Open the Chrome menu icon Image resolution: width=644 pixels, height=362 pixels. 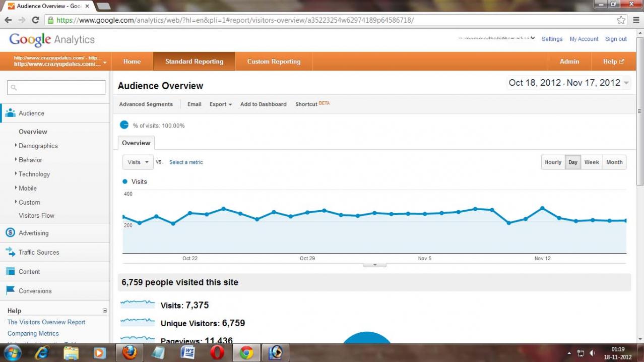coord(635,20)
